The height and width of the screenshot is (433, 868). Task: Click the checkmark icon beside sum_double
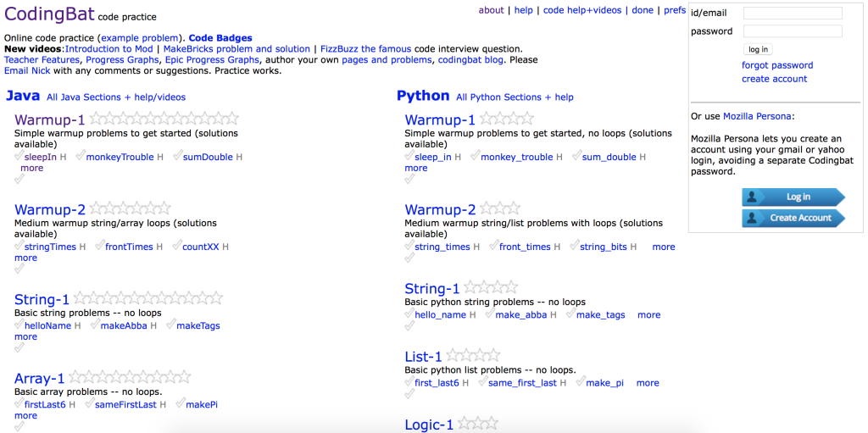[576, 156]
